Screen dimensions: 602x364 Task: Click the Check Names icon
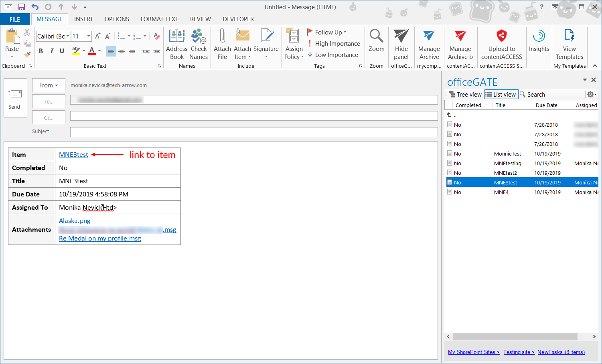tap(199, 37)
